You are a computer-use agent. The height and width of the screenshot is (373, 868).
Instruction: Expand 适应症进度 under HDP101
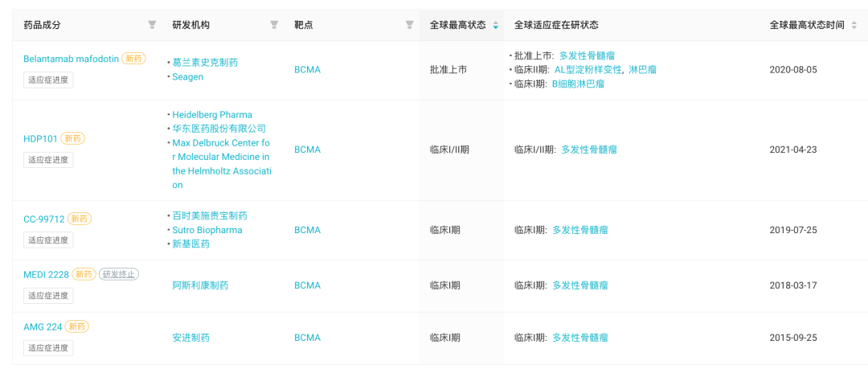pos(48,160)
